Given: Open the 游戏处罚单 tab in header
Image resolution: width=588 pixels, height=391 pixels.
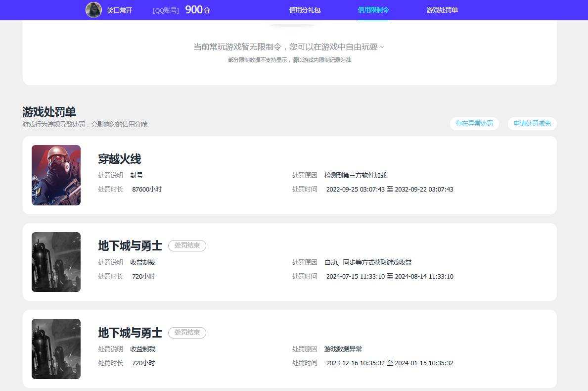Looking at the screenshot, I should click(442, 10).
